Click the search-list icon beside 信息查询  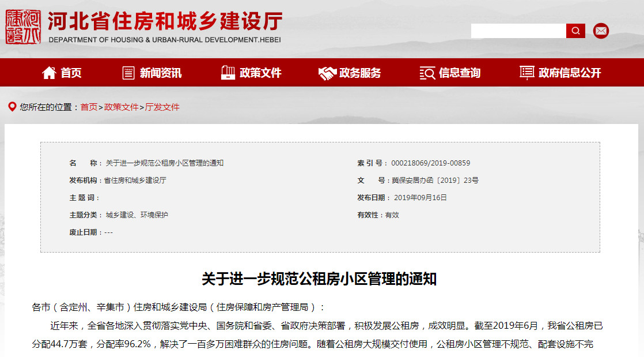(x=427, y=73)
